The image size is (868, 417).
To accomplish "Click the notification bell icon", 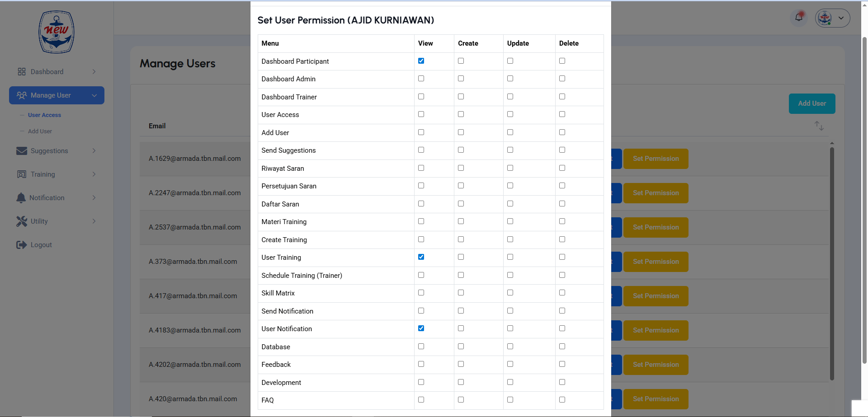I will [799, 18].
